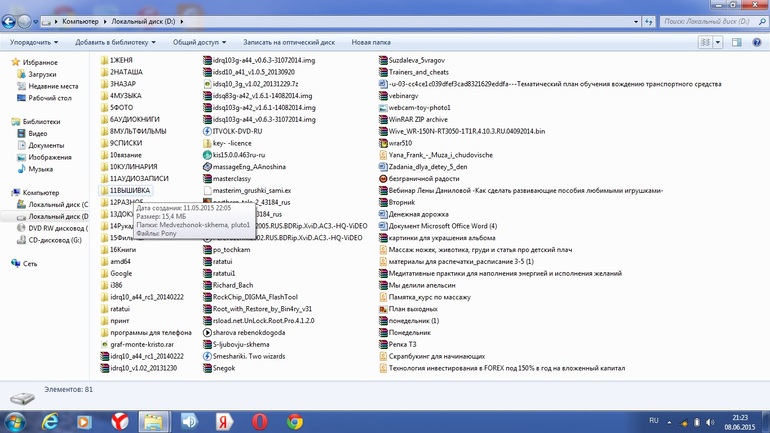Open the Добавить в библиотеку dropdown
The width and height of the screenshot is (770, 433).
[x=115, y=42]
